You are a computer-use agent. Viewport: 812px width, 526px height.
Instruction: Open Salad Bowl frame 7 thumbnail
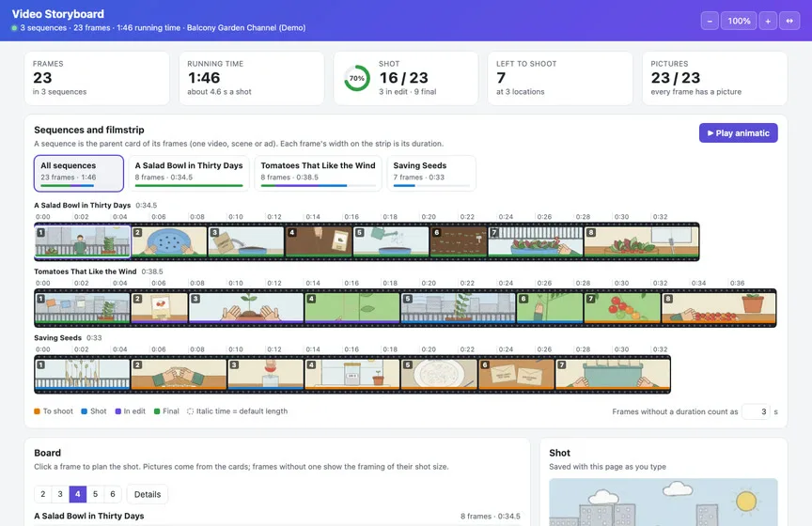click(536, 241)
